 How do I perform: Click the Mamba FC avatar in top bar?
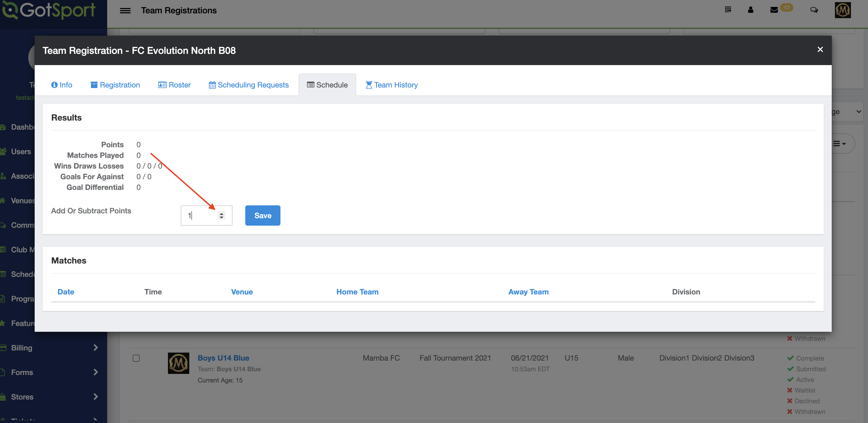coord(842,10)
